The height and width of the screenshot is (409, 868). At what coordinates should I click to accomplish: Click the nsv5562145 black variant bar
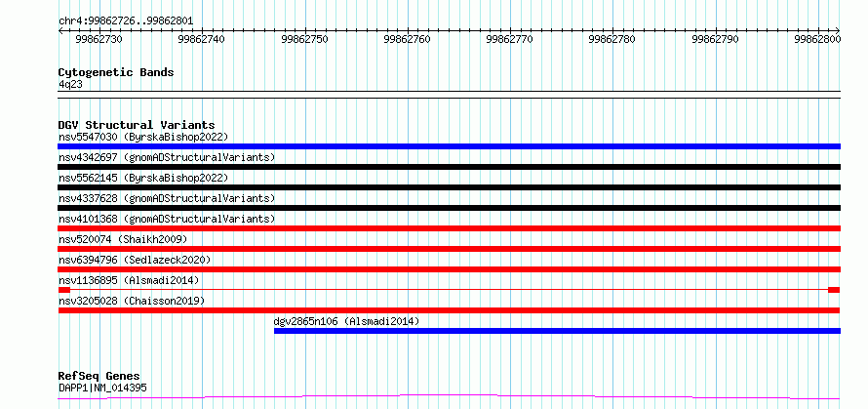tap(449, 187)
